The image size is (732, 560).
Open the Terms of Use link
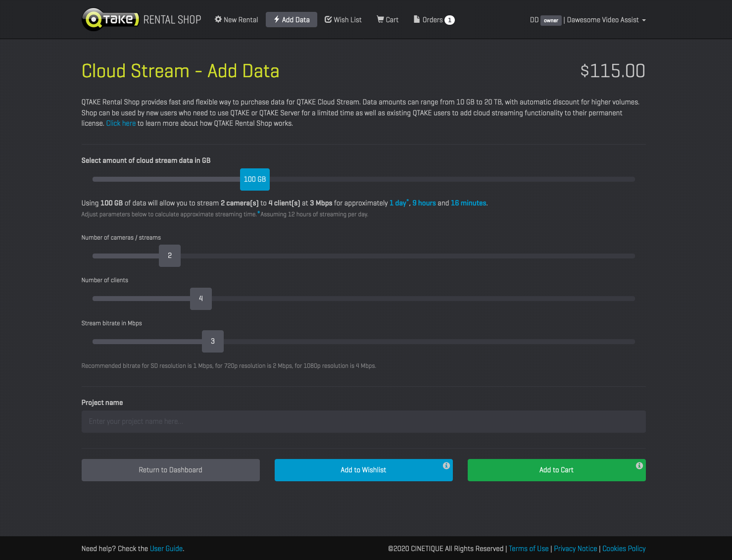tap(529, 549)
